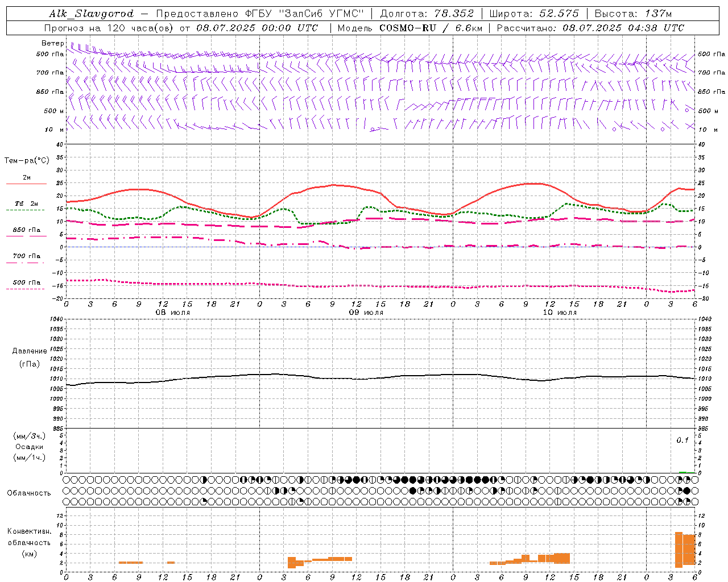Click the Конвективн. panel label
Image resolution: width=728 pixels, height=582 pixels.
tap(30, 531)
